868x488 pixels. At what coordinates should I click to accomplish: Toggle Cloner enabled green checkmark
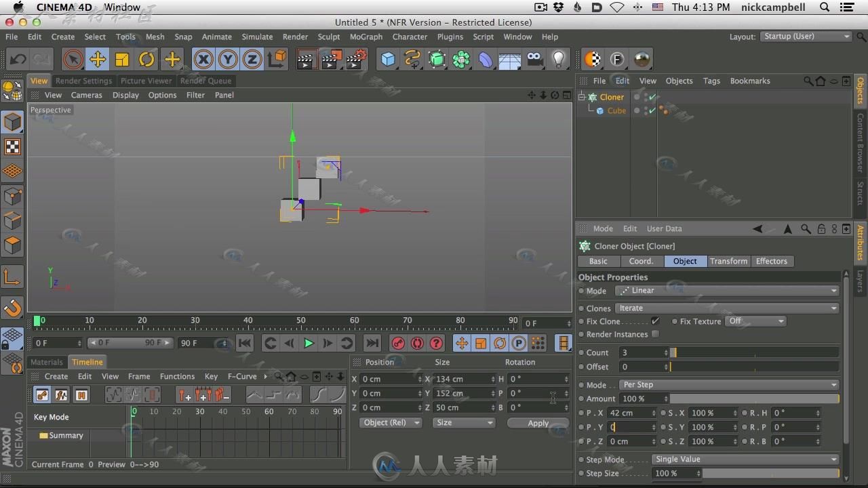(652, 97)
